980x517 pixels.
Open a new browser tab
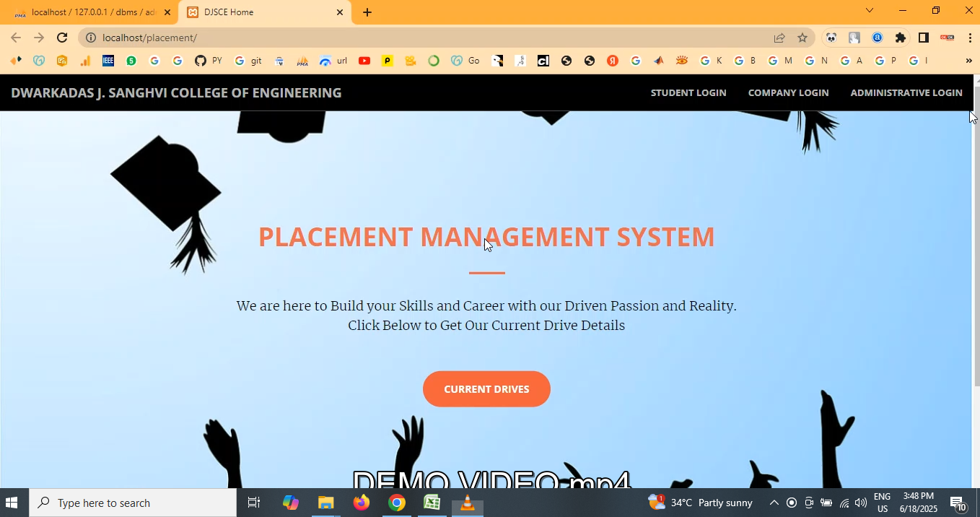pyautogui.click(x=367, y=12)
